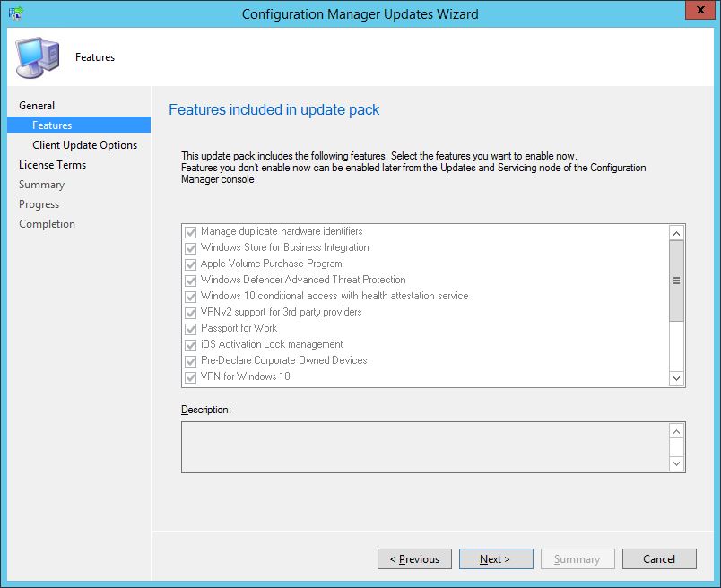Click the features list scroll-up arrow

677,233
